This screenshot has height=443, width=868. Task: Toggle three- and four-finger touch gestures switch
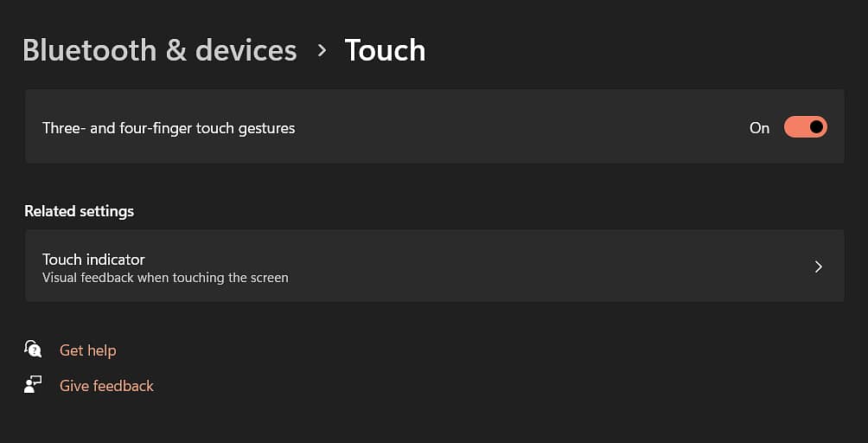click(x=805, y=128)
